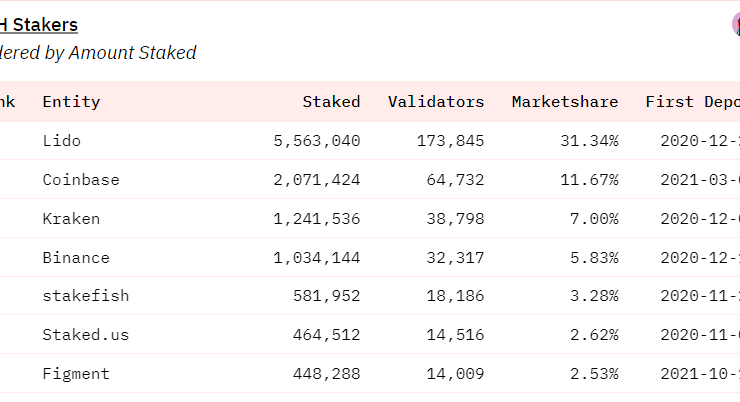This screenshot has height=402, width=740.
Task: Click marketshare value 2.53%
Action: click(594, 374)
